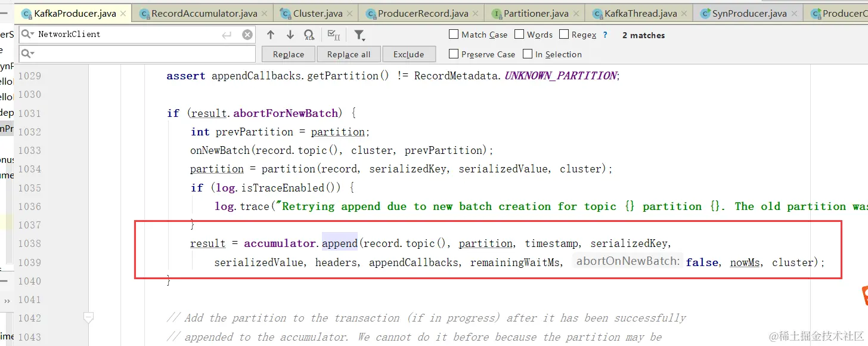Close the KafkaProducer.java tab
Viewport: 868px width, 346px height.
123,14
